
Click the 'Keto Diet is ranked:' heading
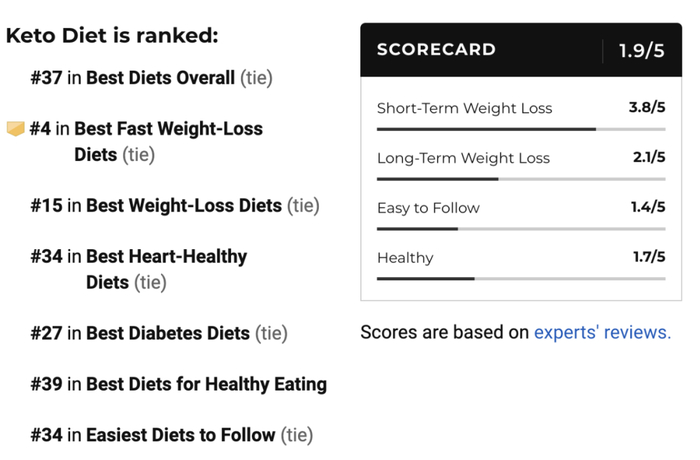[112, 35]
